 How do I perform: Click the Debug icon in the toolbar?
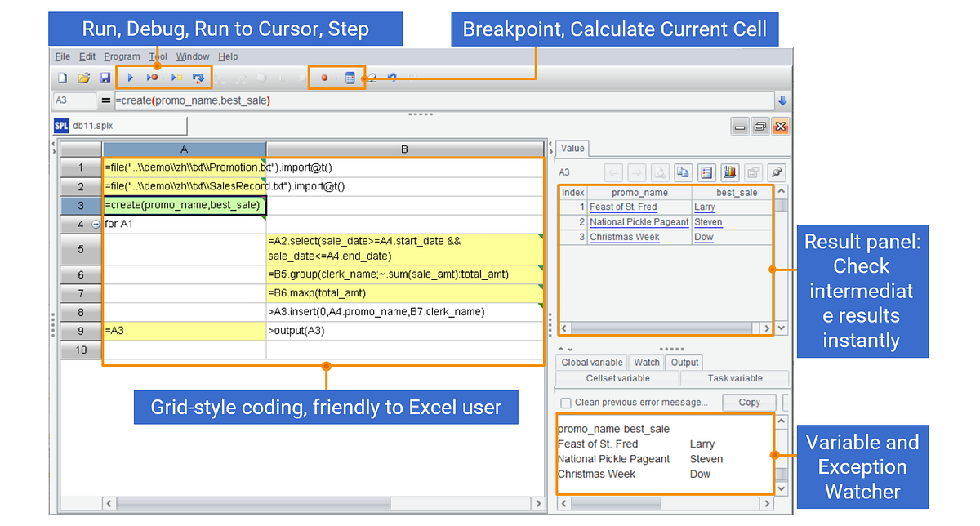152,78
